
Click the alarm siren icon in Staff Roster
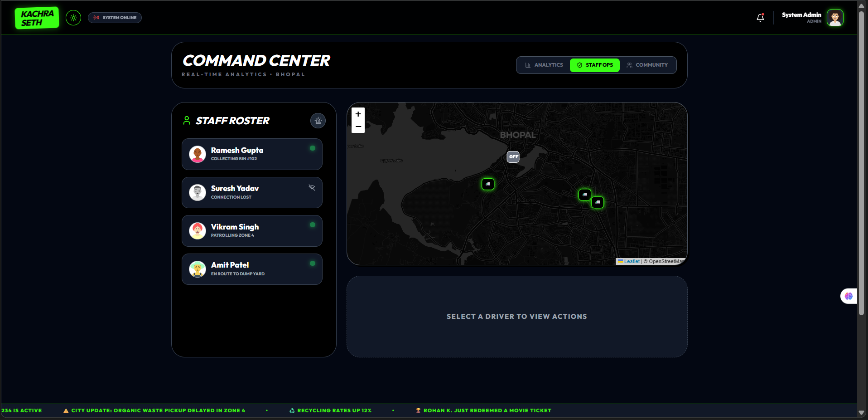click(318, 121)
